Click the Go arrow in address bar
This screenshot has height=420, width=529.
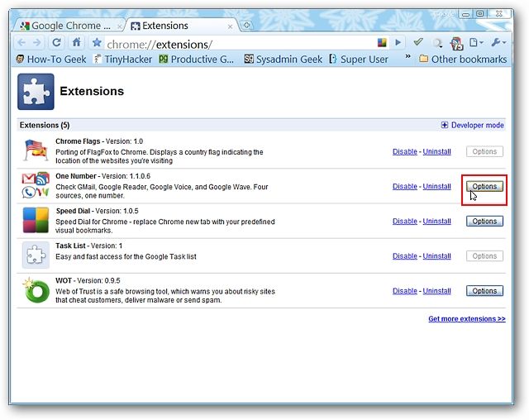click(398, 42)
